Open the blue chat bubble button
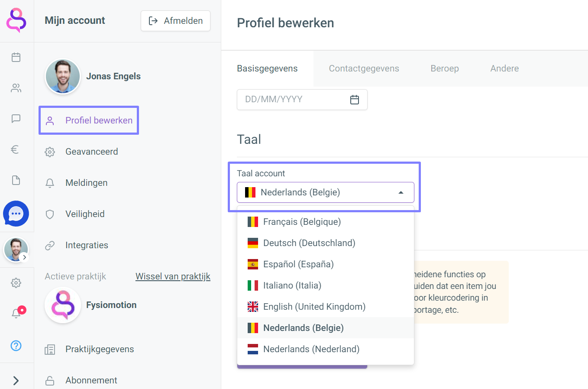 click(16, 214)
